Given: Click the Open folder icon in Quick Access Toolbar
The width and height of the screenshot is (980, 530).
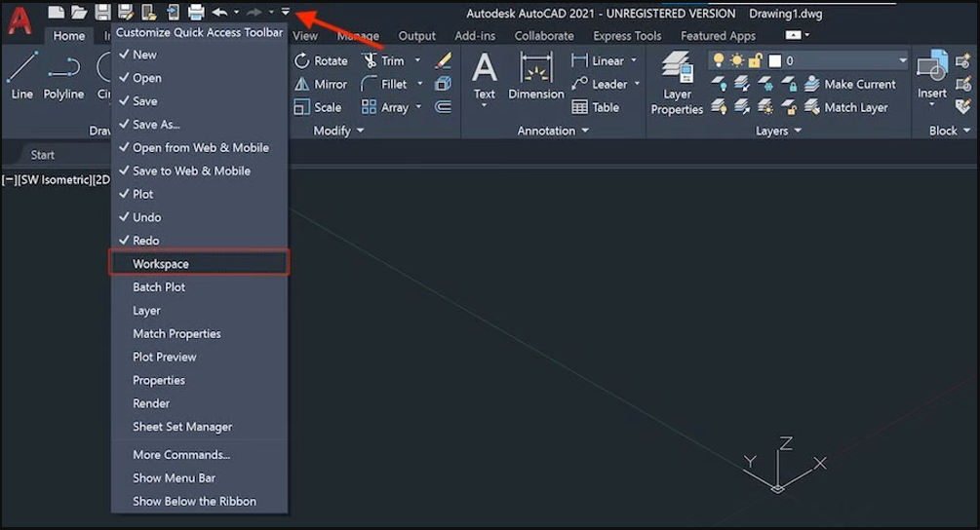Looking at the screenshot, I should point(79,12).
